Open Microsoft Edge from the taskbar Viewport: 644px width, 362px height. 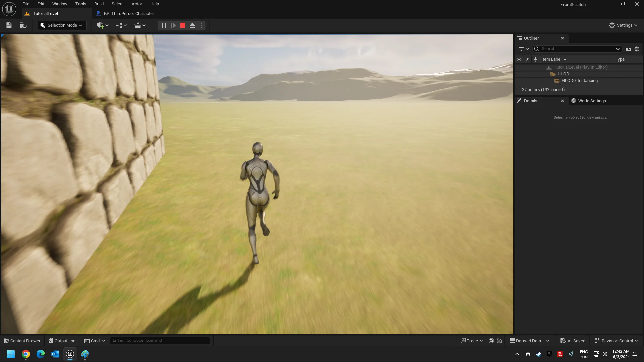[41, 354]
